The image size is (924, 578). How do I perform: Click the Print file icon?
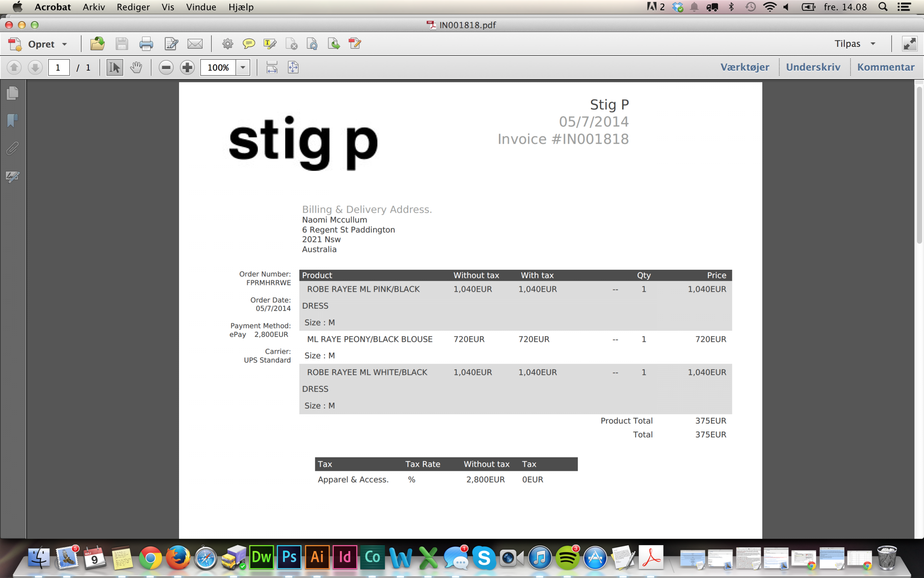tap(146, 44)
